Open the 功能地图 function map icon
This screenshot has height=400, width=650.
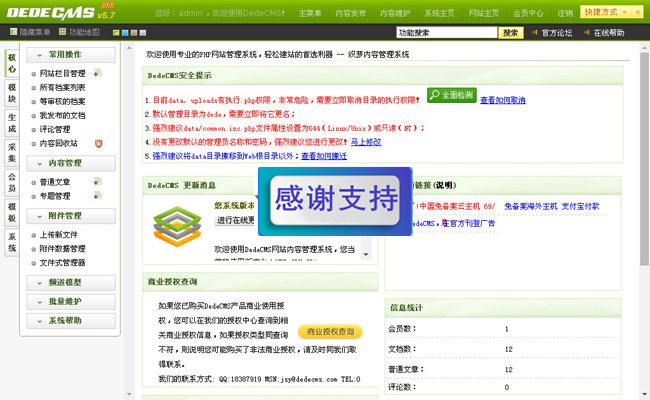(63, 32)
